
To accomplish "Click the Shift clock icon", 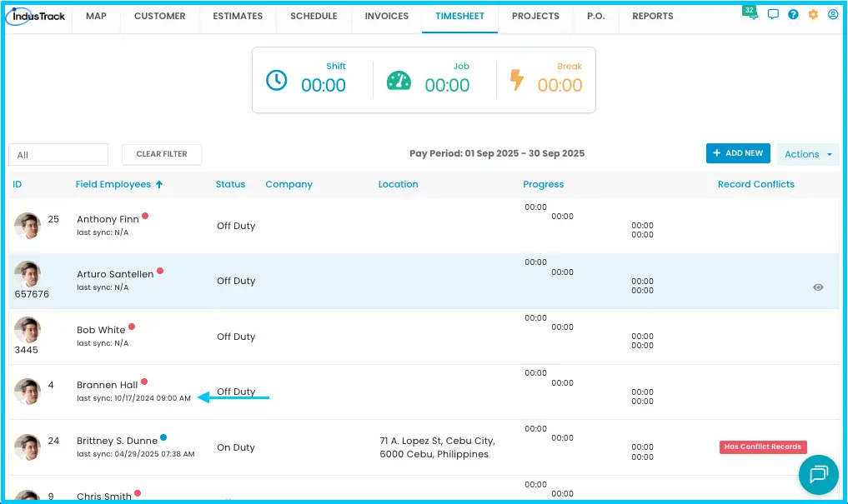I will 276,81.
